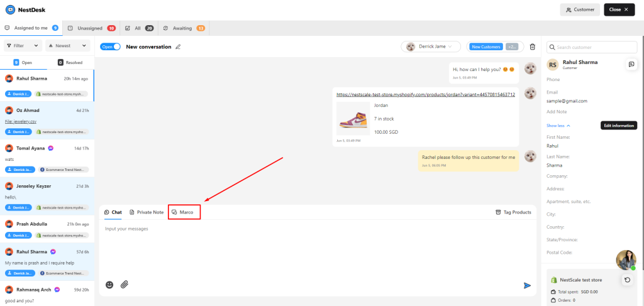Open Derrick Jame assignee dropdown
The width and height of the screenshot is (644, 306).
click(431, 46)
